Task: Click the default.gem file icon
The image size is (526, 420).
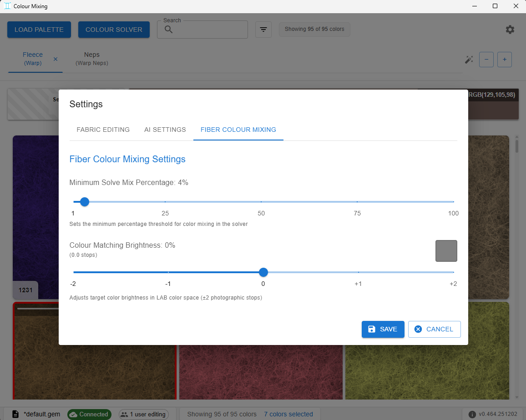Action: 15,414
